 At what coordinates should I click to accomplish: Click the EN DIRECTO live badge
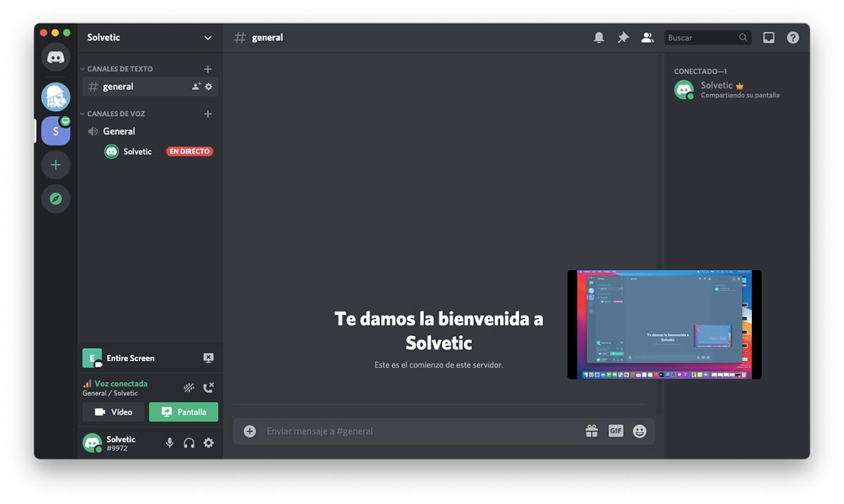(189, 151)
